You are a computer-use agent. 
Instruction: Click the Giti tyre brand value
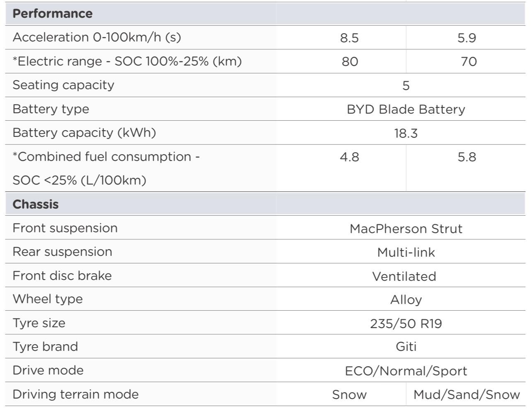click(406, 347)
